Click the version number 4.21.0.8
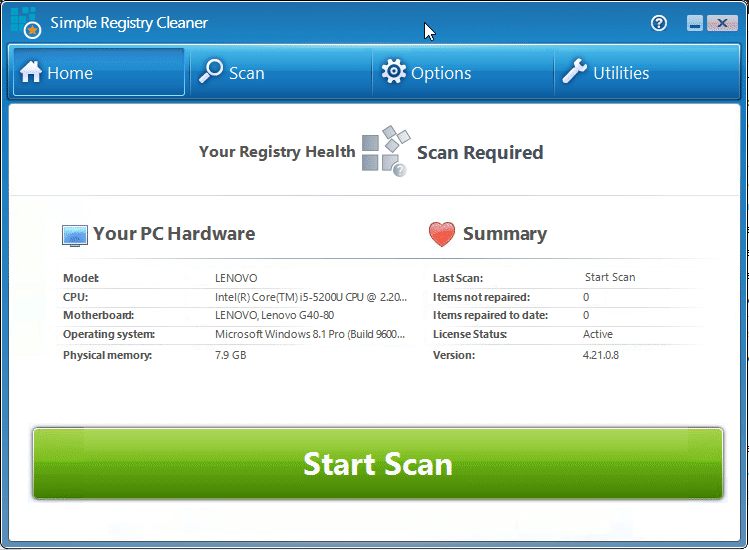The height and width of the screenshot is (550, 749). tap(600, 355)
